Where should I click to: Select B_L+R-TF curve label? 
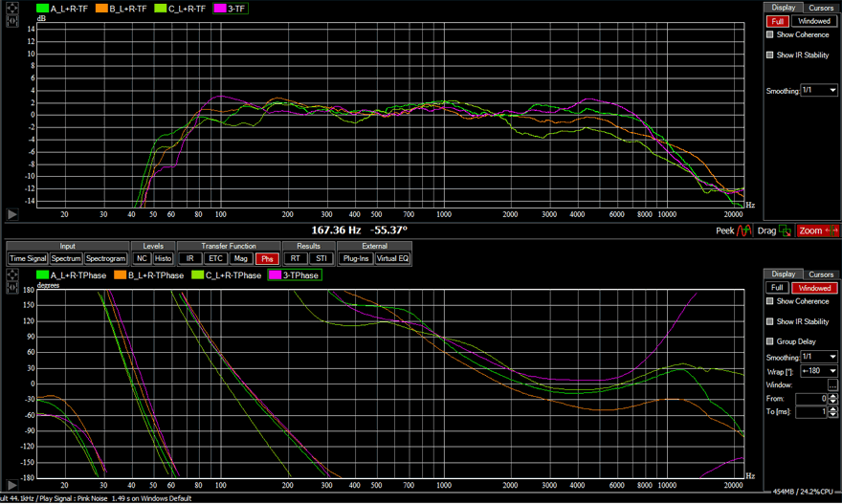point(128,9)
